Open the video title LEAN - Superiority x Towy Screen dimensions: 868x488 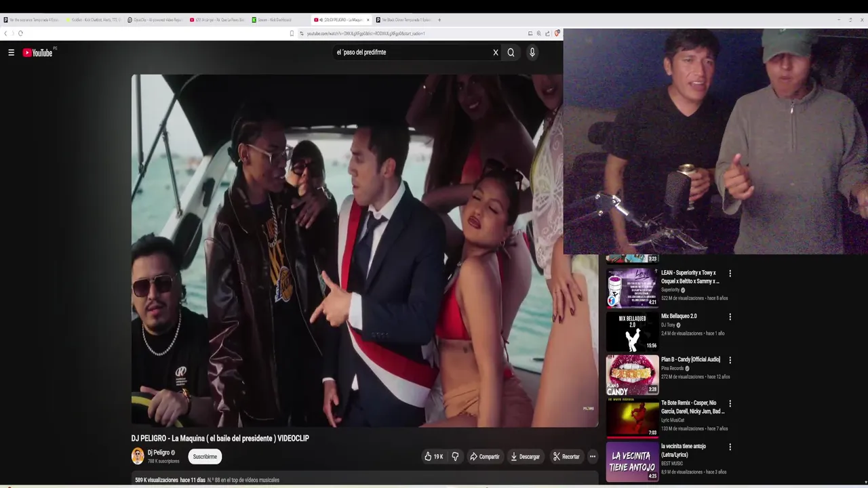[690, 277]
